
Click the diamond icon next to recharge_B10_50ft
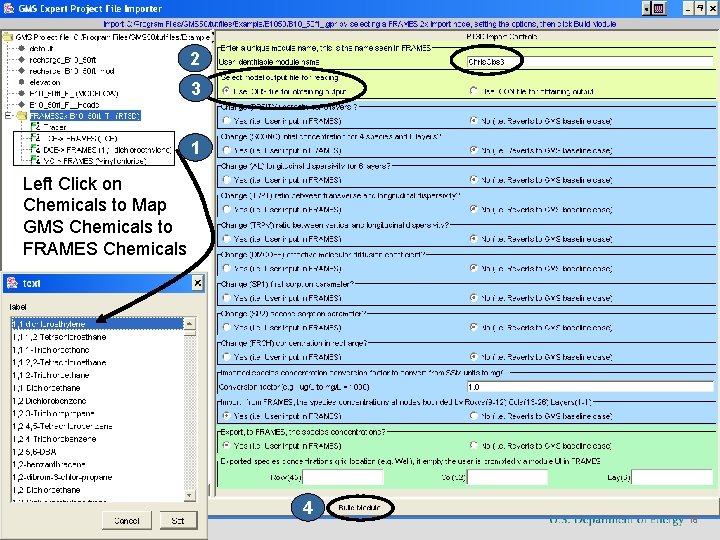pos(21,60)
